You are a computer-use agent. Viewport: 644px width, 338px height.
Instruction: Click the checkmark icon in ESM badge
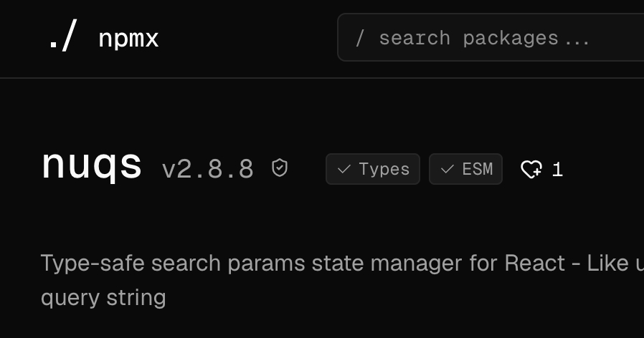pos(448,169)
